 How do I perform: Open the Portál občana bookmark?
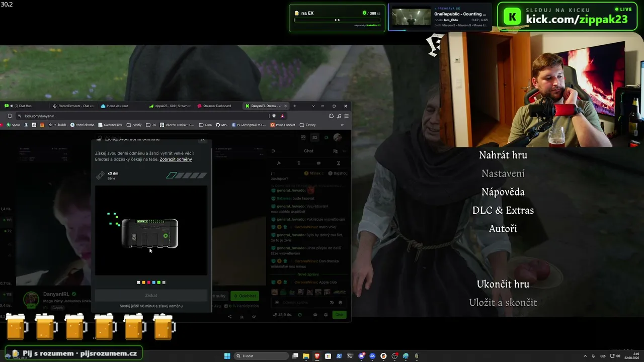pyautogui.click(x=83, y=125)
